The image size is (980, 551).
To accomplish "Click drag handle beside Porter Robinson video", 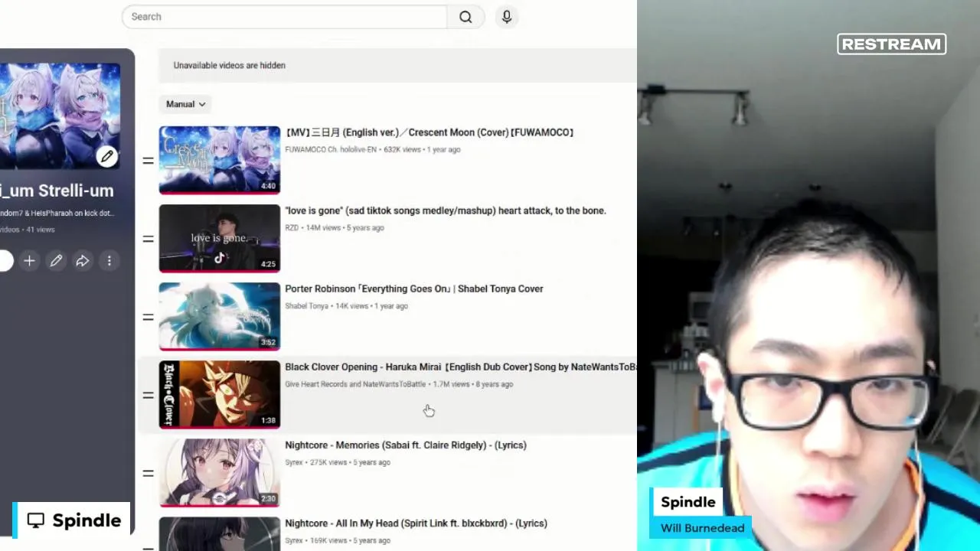I will coord(148,317).
